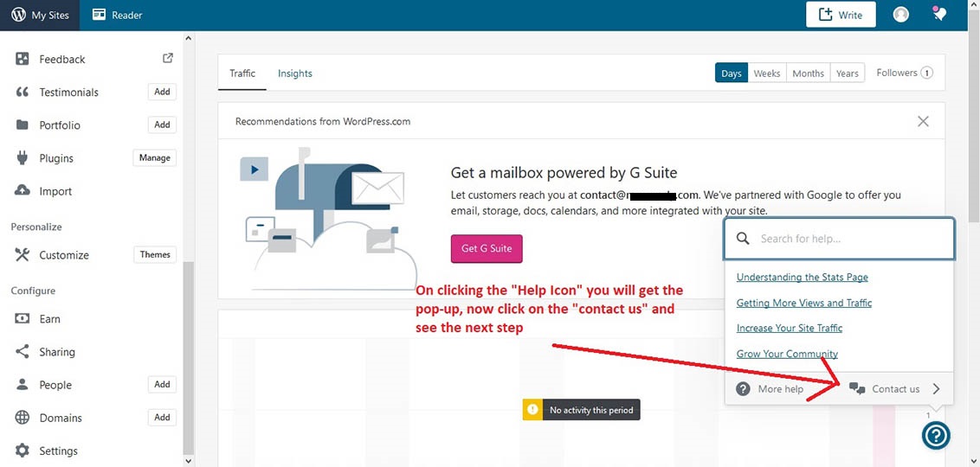
Task: Add a new Portfolio project
Action: point(162,125)
